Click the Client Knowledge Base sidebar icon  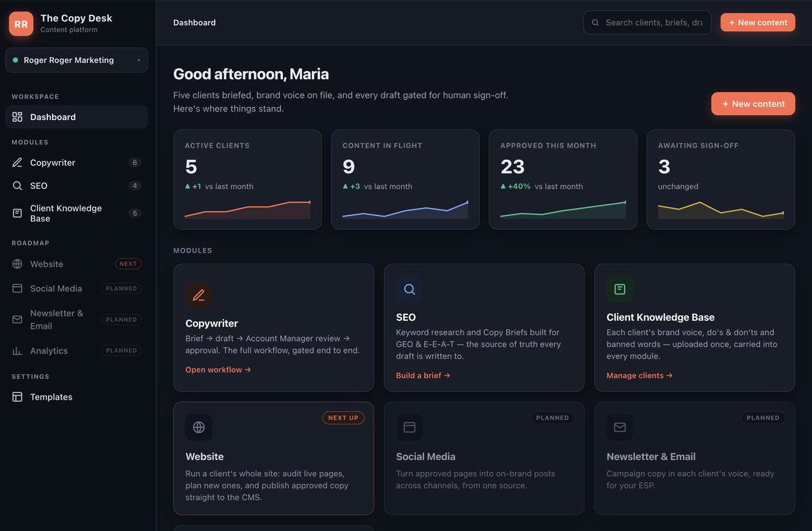click(18, 213)
